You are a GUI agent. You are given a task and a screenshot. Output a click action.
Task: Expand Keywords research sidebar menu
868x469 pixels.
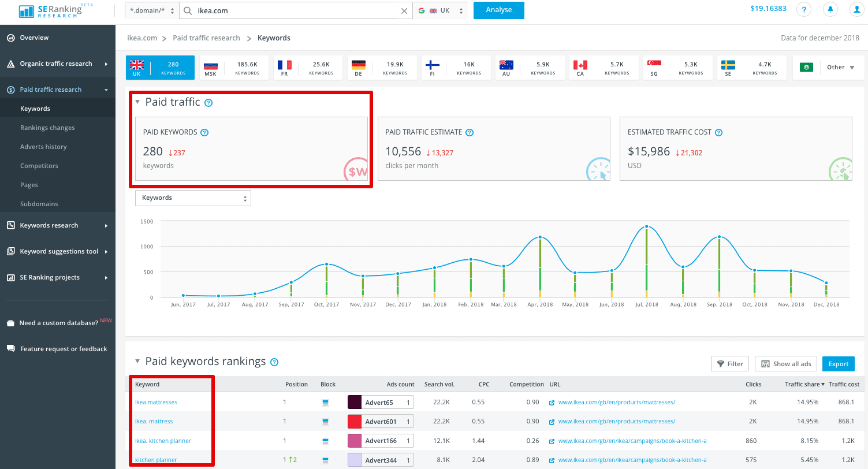pos(58,225)
